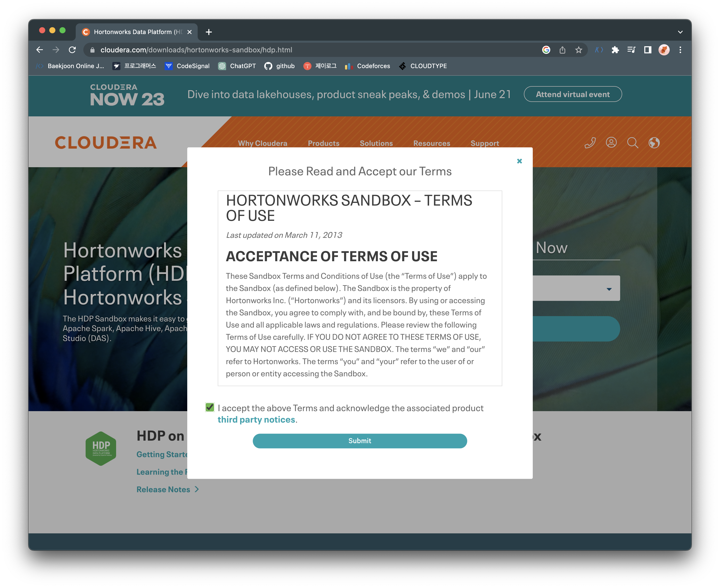Click the Cloudera orange logo

point(106,143)
